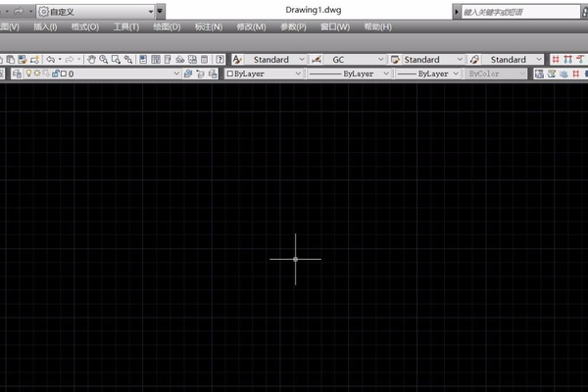This screenshot has width=588, height=392.
Task: Select the Pan hand tool
Action: [x=91, y=59]
